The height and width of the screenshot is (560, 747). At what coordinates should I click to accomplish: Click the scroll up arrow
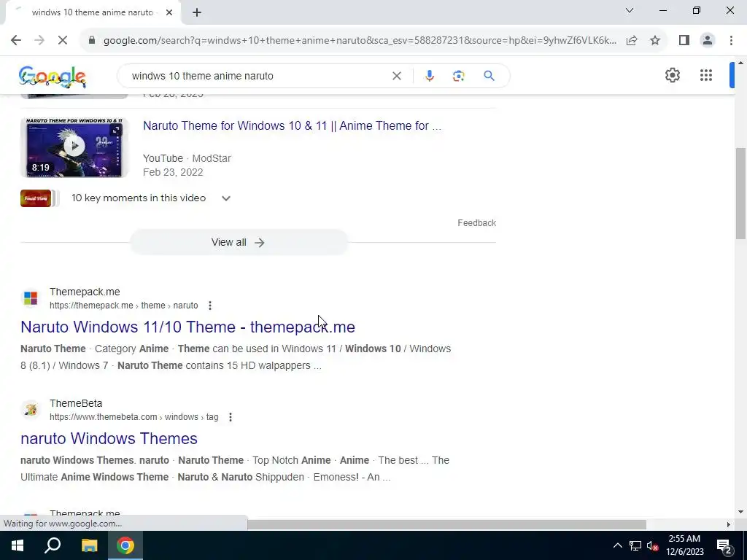tap(740, 63)
